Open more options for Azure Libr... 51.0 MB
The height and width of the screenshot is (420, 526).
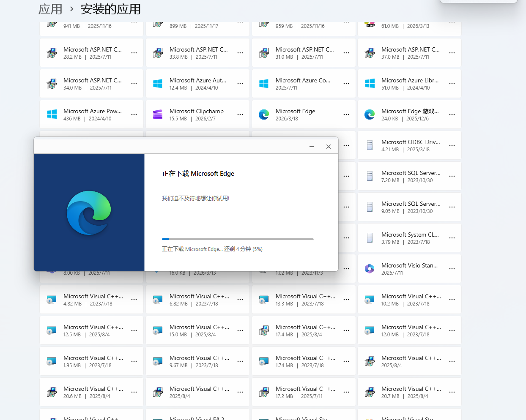click(x=452, y=84)
